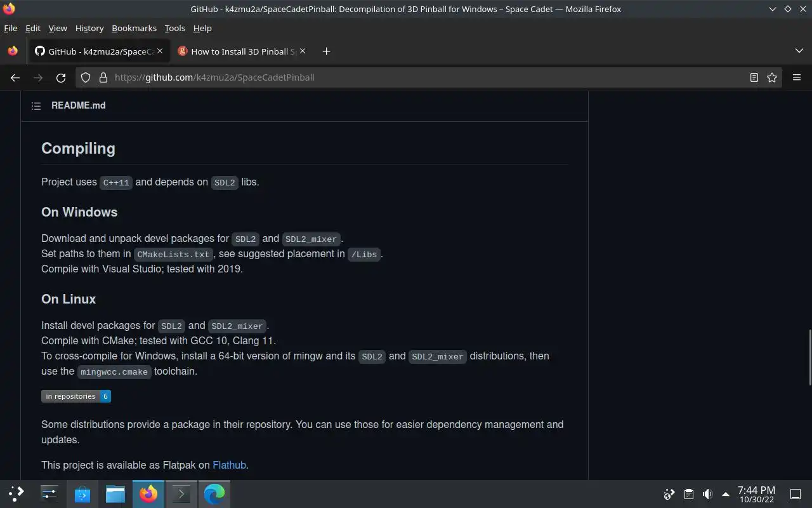The height and width of the screenshot is (508, 812).
Task: Open Konsole terminal from taskbar
Action: click(181, 493)
